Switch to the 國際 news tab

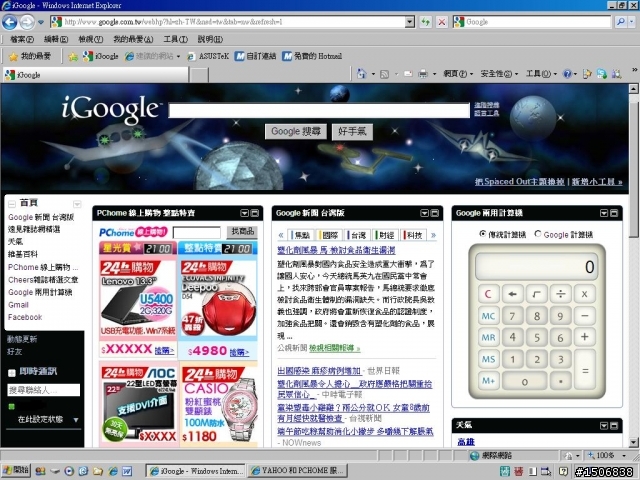330,235
